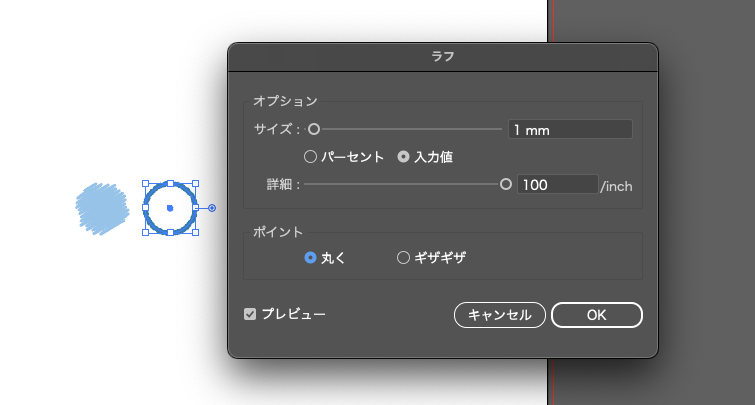Click the サイズ input field showing 1 mm

tap(570, 130)
